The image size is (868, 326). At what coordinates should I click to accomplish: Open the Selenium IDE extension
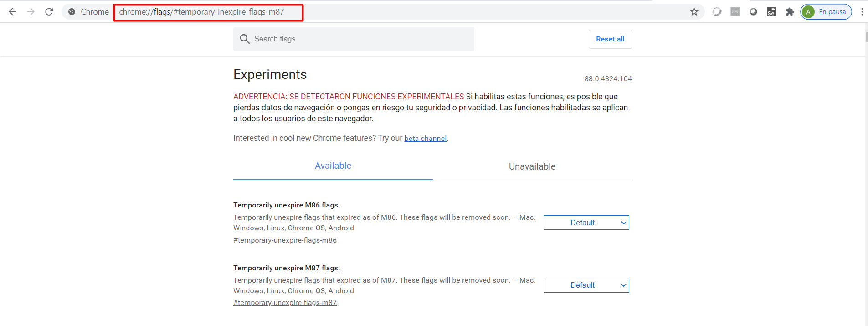coord(771,12)
